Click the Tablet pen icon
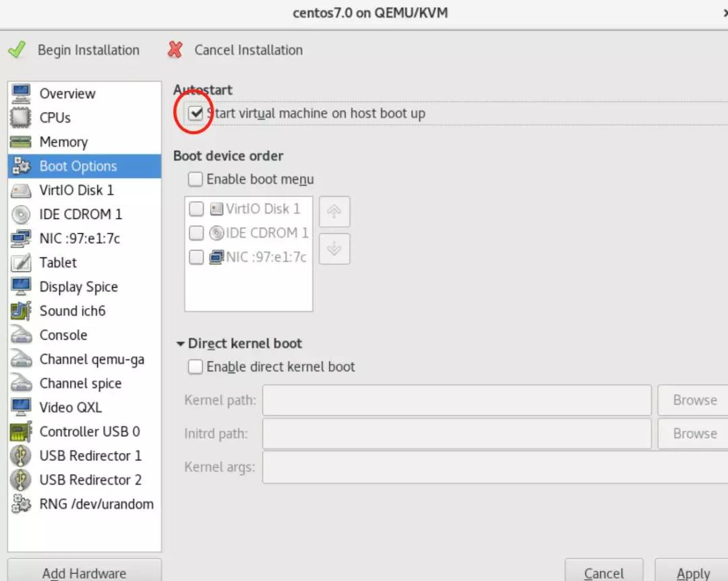This screenshot has width=728, height=581. point(21,262)
